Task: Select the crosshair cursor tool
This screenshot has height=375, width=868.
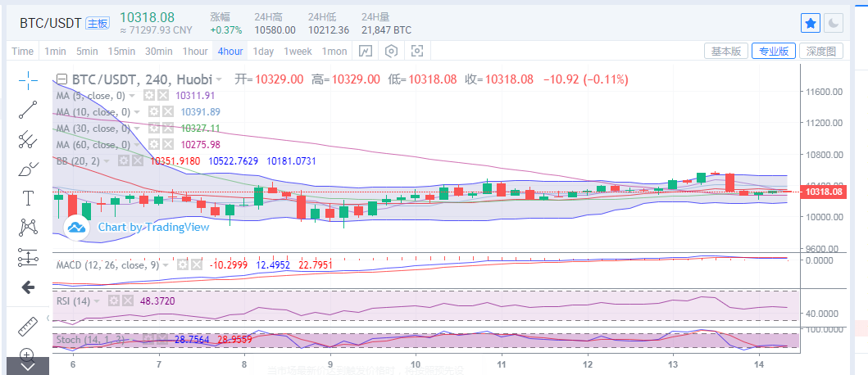Action: [28, 80]
